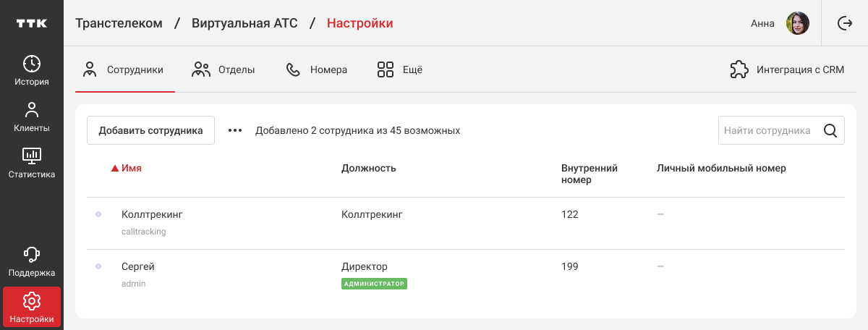Click Анна's profile avatar

coord(797,23)
